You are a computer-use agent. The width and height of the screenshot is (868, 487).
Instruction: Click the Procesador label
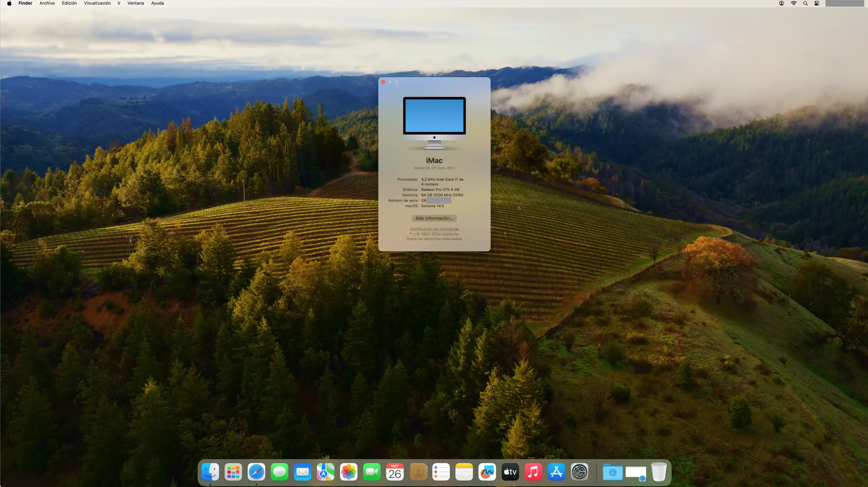pyautogui.click(x=408, y=180)
